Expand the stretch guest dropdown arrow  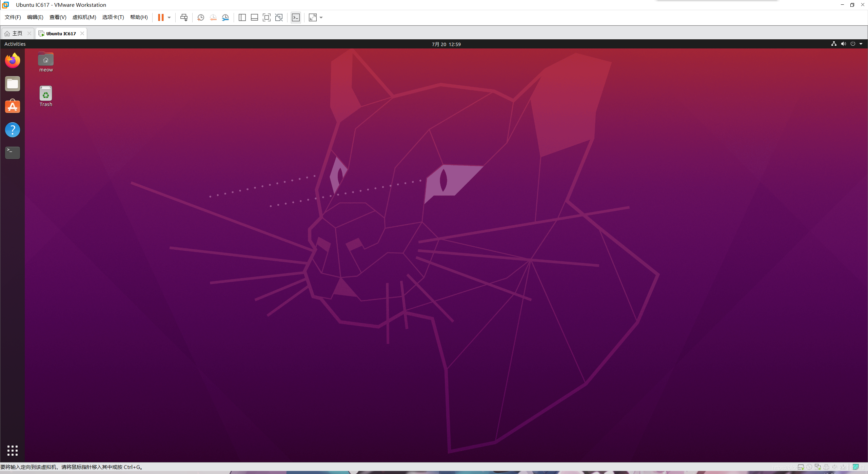pos(321,17)
